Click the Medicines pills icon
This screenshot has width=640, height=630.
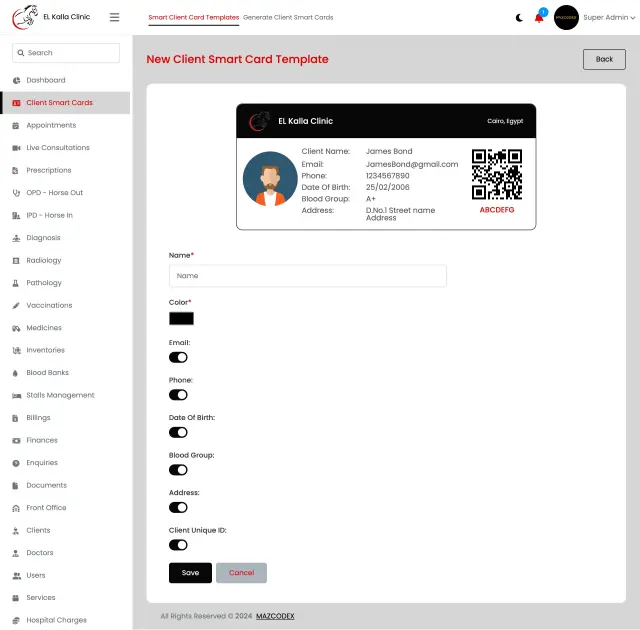click(x=16, y=328)
